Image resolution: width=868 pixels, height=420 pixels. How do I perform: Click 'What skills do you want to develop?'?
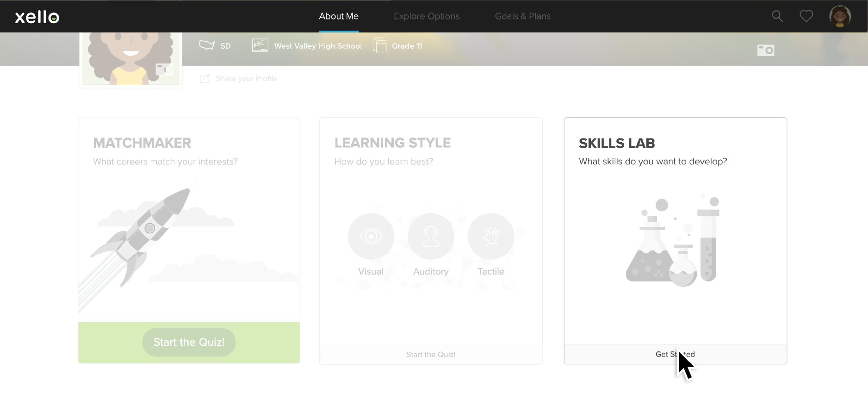[653, 162]
